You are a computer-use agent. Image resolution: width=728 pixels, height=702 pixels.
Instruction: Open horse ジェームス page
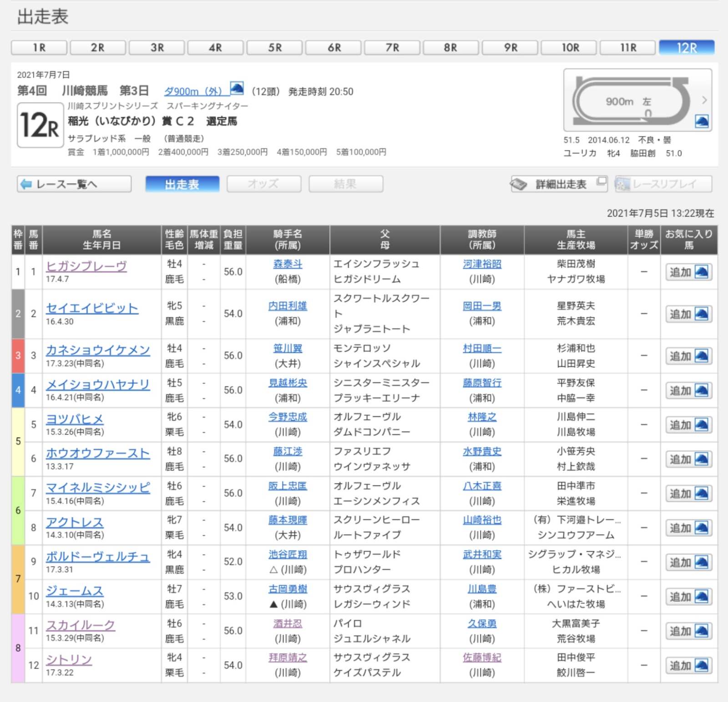(x=75, y=591)
